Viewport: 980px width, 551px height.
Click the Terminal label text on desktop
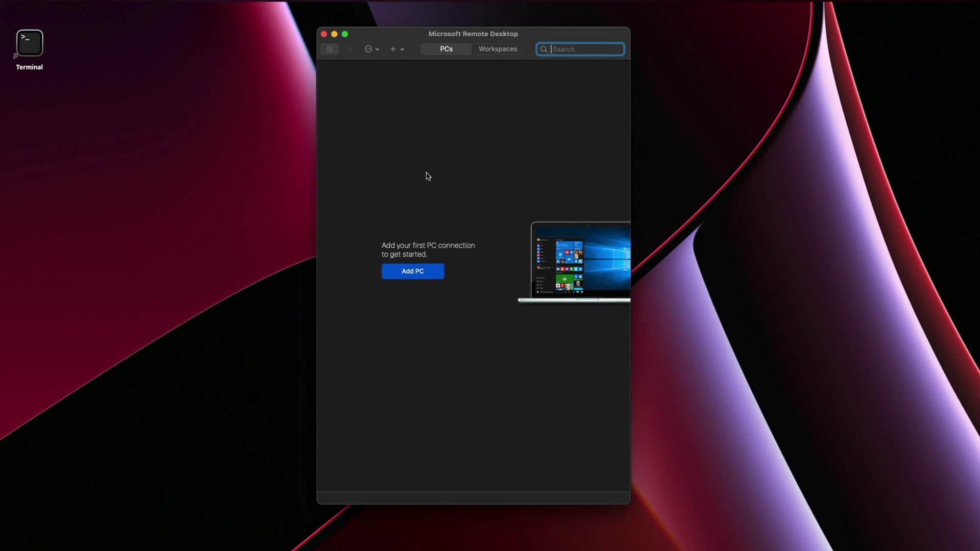[29, 67]
